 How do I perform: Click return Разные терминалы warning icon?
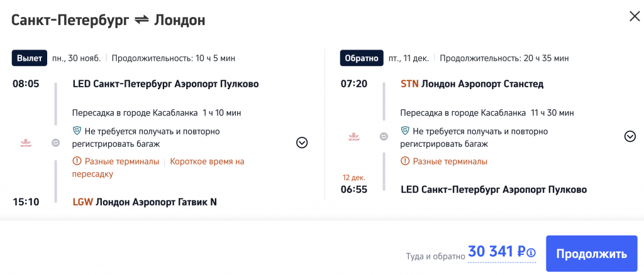point(406,161)
